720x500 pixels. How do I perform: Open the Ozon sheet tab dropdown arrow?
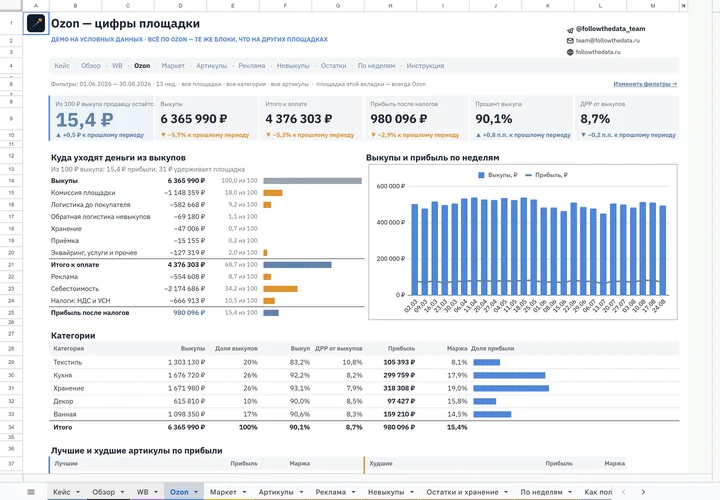[x=196, y=492]
